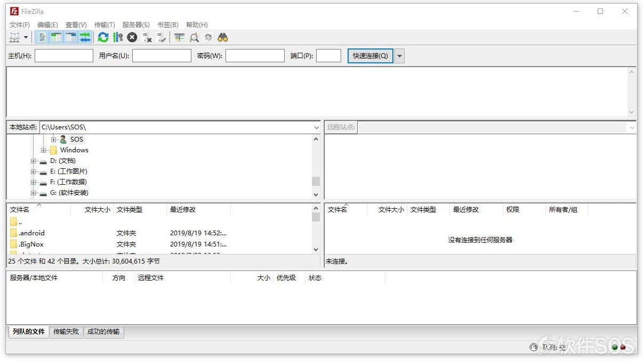This screenshot has height=361, width=644.
Task: Expand the F: (工作数据) drive node
Action: pyautogui.click(x=33, y=182)
